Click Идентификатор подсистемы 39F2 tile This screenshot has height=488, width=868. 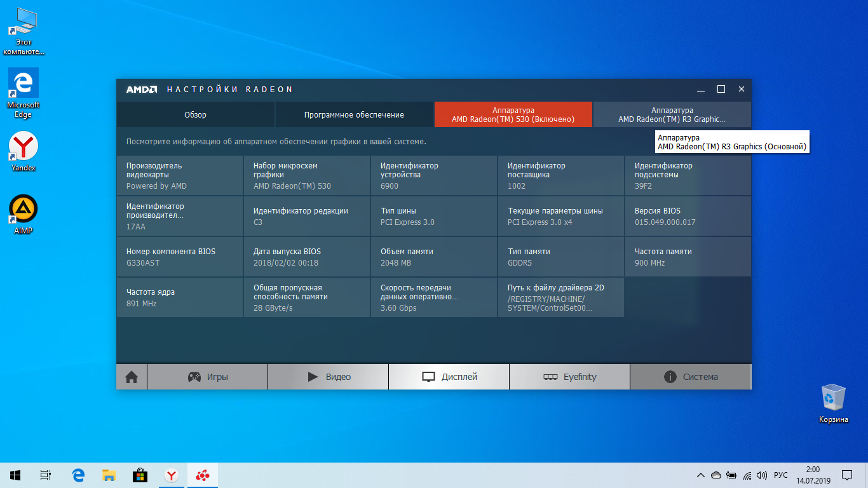[x=688, y=175]
